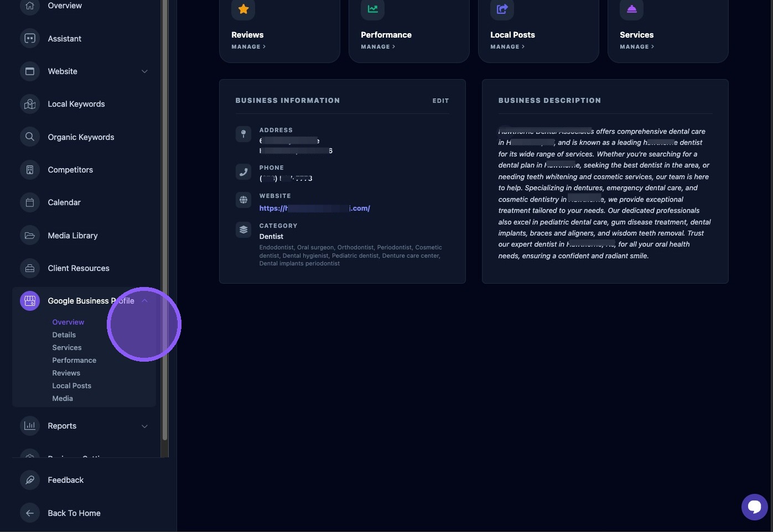
Task: Click the Calendar icon in sidebar
Action: [30, 202]
